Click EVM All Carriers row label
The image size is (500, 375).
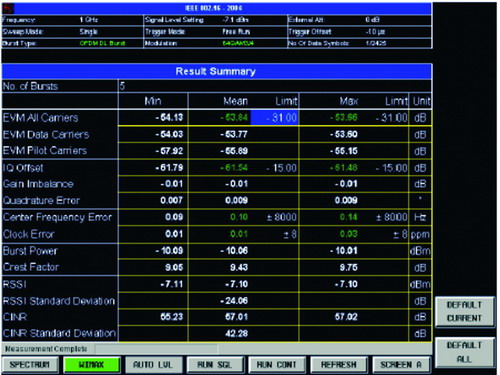(x=40, y=118)
